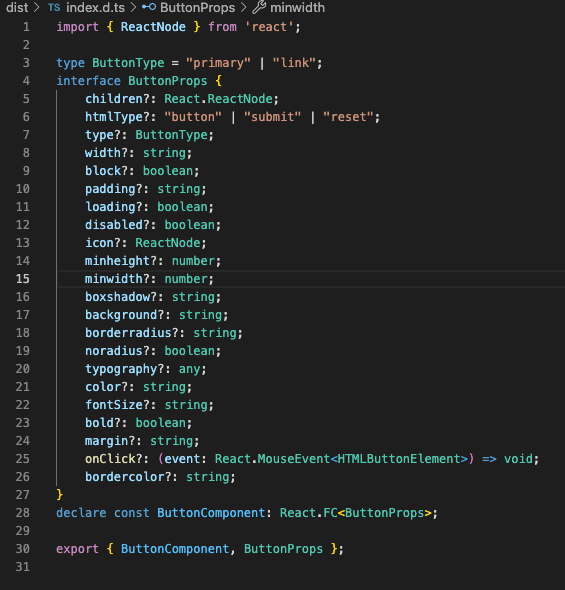The height and width of the screenshot is (590, 565).
Task: Click the 'any' type on line 20
Action: tap(190, 369)
